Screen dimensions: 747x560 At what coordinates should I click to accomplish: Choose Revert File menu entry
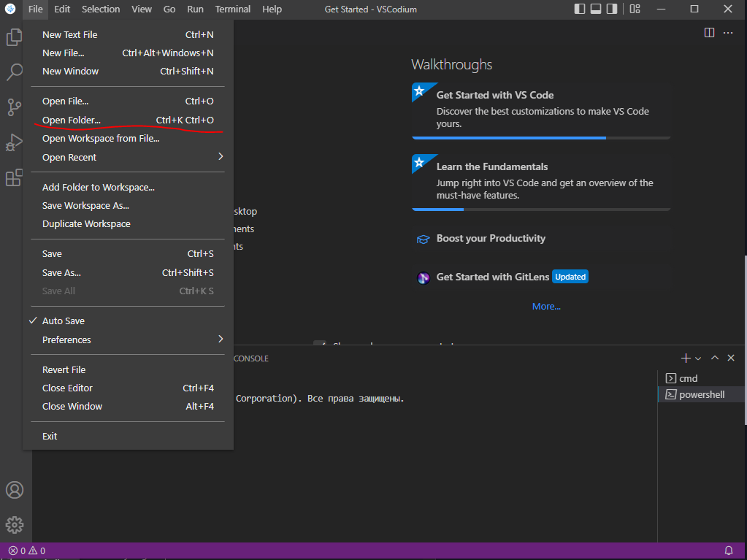128,369
